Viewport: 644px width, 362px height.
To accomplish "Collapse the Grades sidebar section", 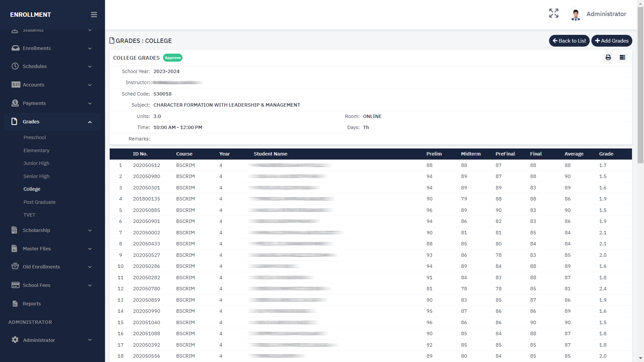I will coord(90,122).
